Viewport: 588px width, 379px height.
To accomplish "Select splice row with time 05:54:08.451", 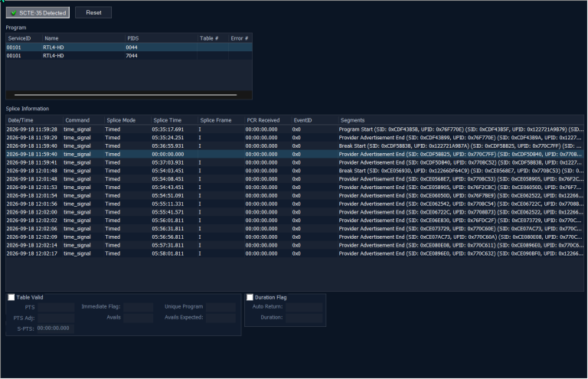I will coord(295,179).
